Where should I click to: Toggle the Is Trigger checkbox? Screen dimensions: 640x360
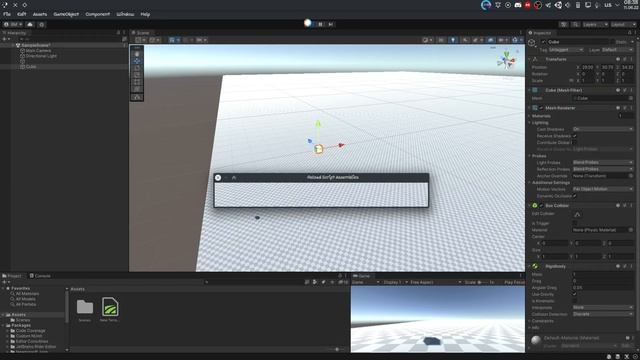pos(575,223)
